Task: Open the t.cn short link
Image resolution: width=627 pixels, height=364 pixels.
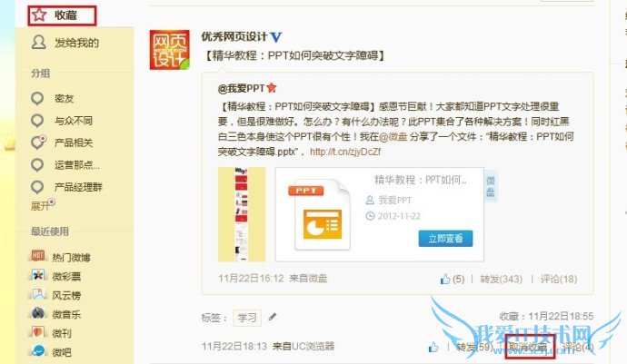Action: [345, 152]
